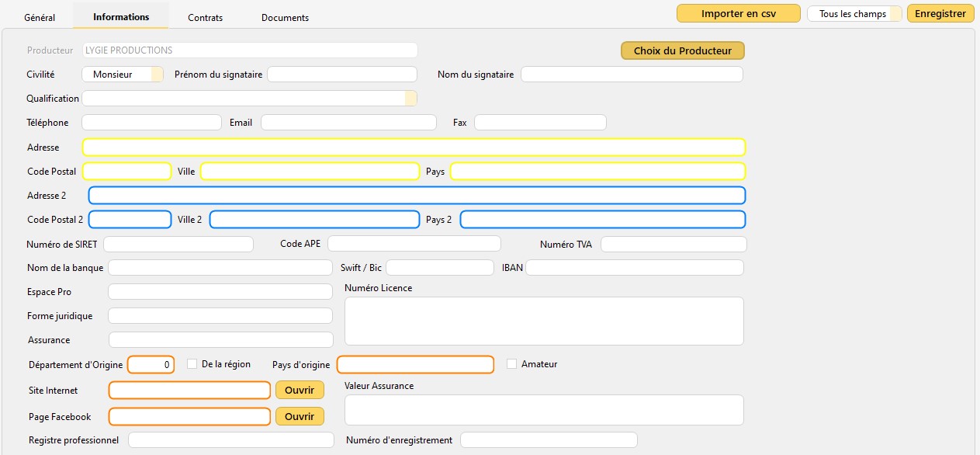
Task: Expand the Civilité dropdown
Action: pos(123,75)
